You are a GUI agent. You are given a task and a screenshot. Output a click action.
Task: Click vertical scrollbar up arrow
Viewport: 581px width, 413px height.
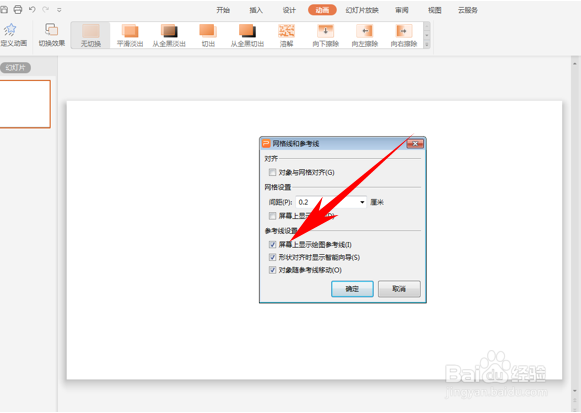[575, 63]
